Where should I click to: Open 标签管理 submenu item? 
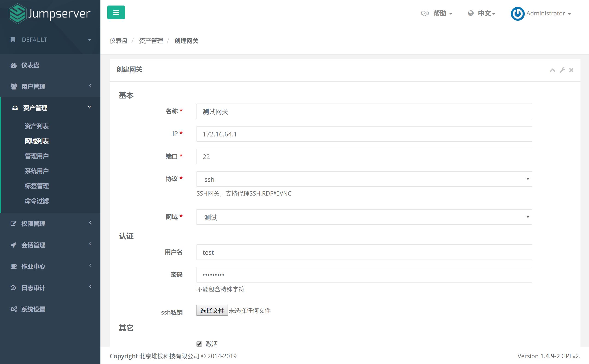point(37,186)
